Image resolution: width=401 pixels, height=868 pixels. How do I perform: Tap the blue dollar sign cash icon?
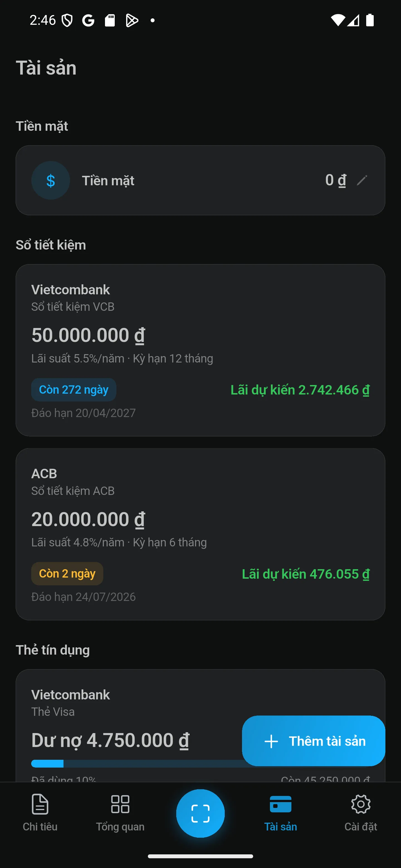[51, 180]
